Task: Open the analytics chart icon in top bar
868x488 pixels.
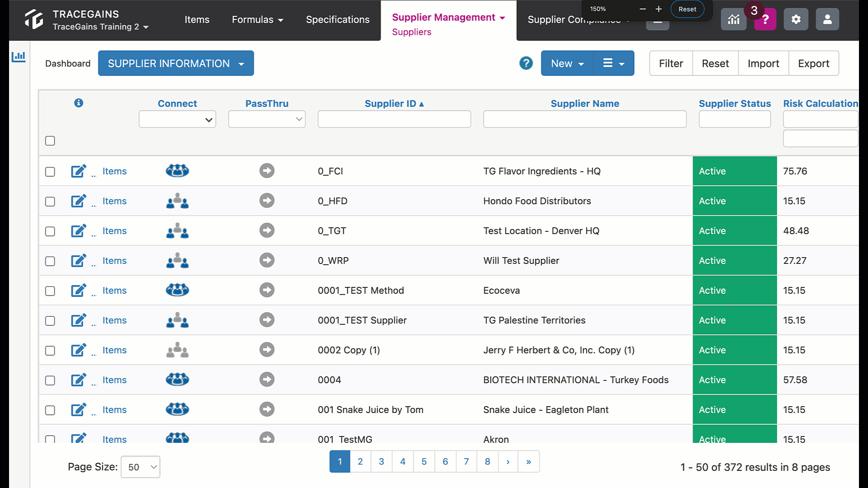Action: point(733,19)
